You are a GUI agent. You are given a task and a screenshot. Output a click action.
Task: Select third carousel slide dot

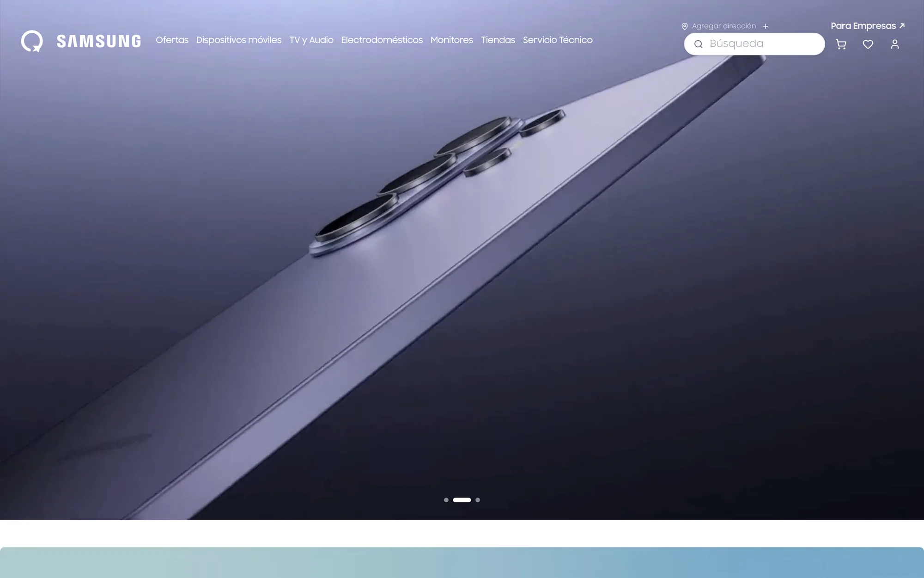478,500
